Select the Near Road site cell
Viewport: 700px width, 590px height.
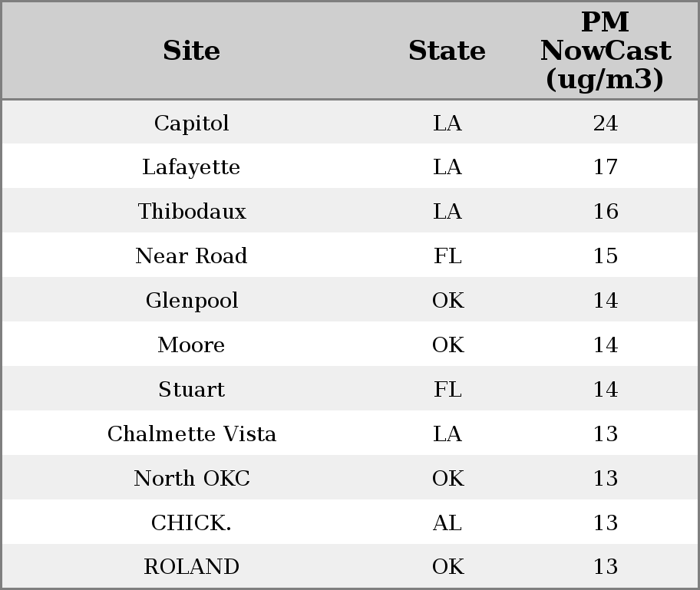tap(191, 256)
